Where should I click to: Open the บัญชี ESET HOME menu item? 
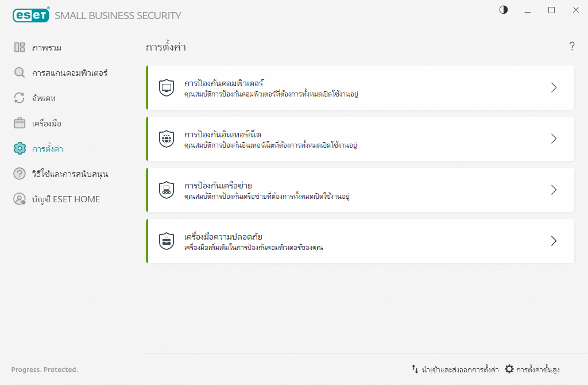(65, 199)
